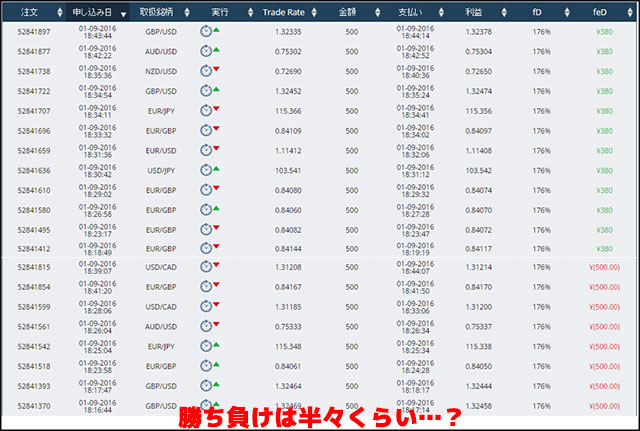This screenshot has width=640, height=431.
Task: Select order number 52841393
Action: tap(34, 386)
